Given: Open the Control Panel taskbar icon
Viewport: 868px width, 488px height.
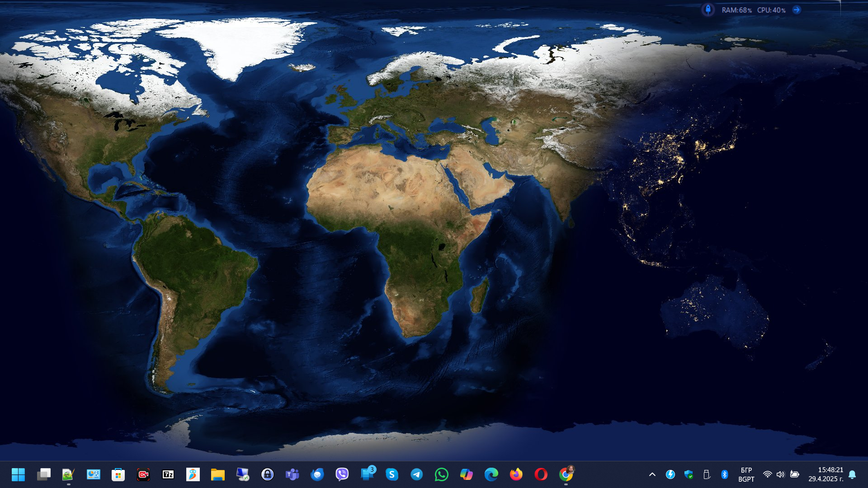Looking at the screenshot, I should point(94,474).
